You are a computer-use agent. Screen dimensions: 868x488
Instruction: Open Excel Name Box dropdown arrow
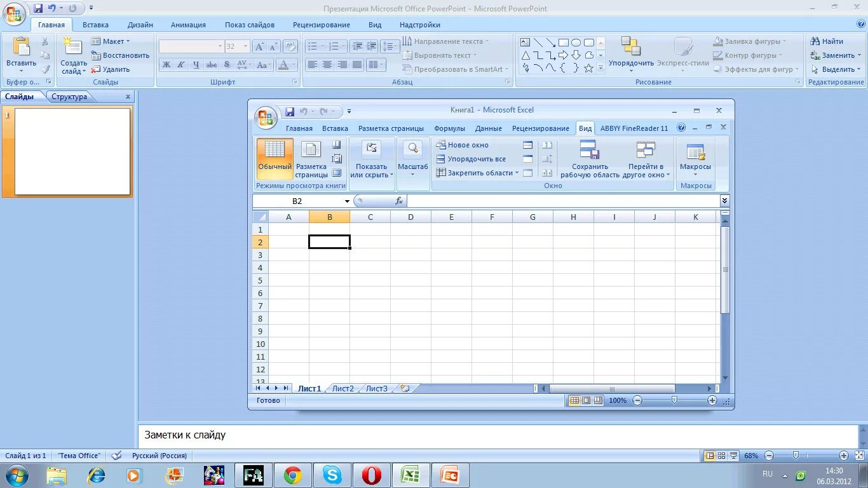pos(347,201)
